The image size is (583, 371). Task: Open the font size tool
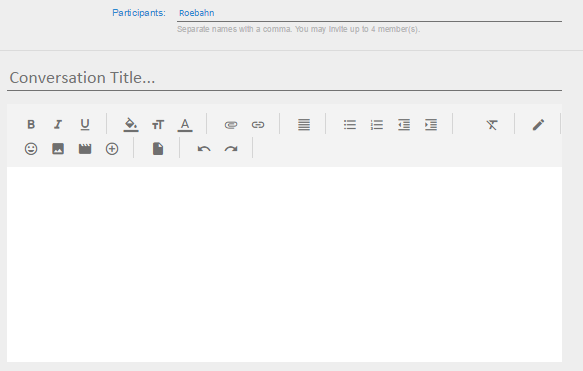(x=158, y=125)
